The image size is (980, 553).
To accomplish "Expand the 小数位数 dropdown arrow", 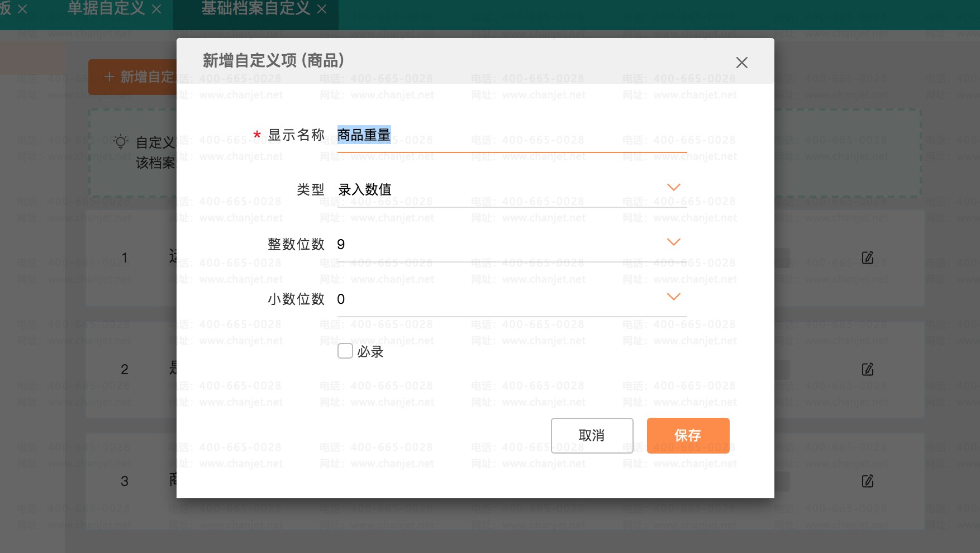I will click(x=674, y=297).
